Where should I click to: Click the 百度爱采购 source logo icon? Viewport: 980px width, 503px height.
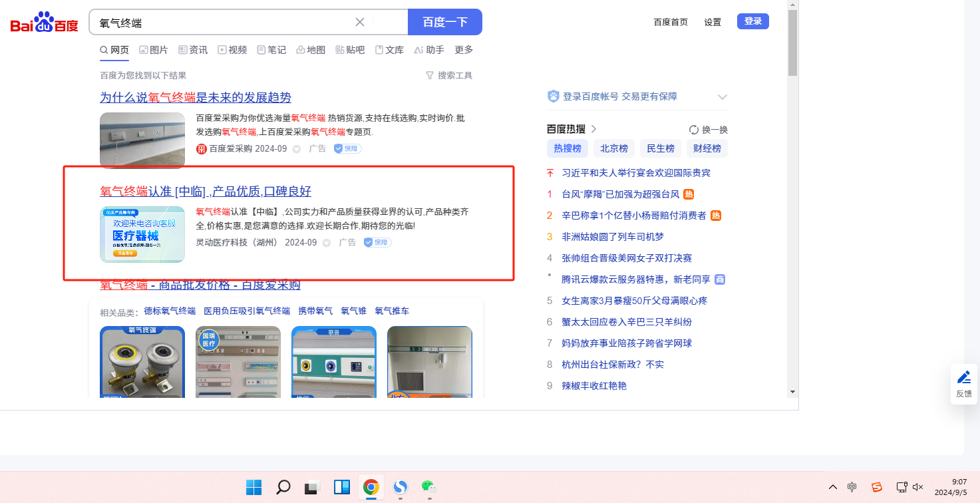tap(202, 148)
